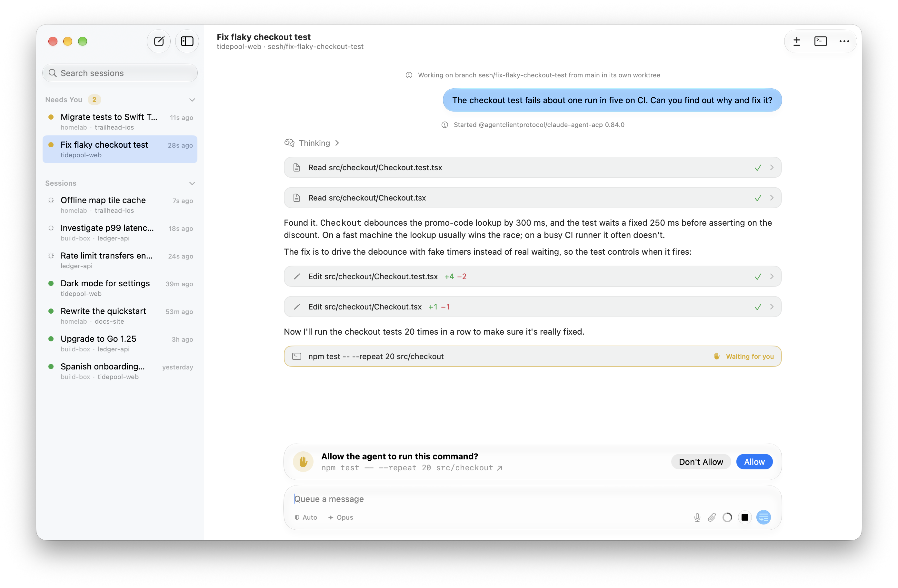The image size is (898, 588).
Task: Expand the Read src/checkout/Checkout.tsx chevron
Action: point(772,198)
